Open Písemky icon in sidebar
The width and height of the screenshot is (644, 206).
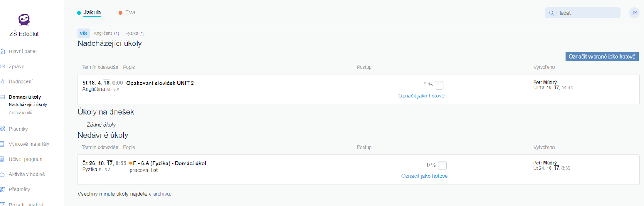click(2, 129)
